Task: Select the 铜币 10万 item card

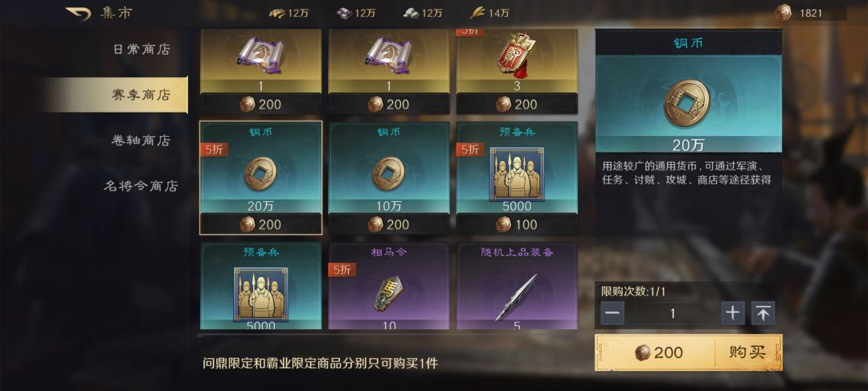Action: [389, 178]
